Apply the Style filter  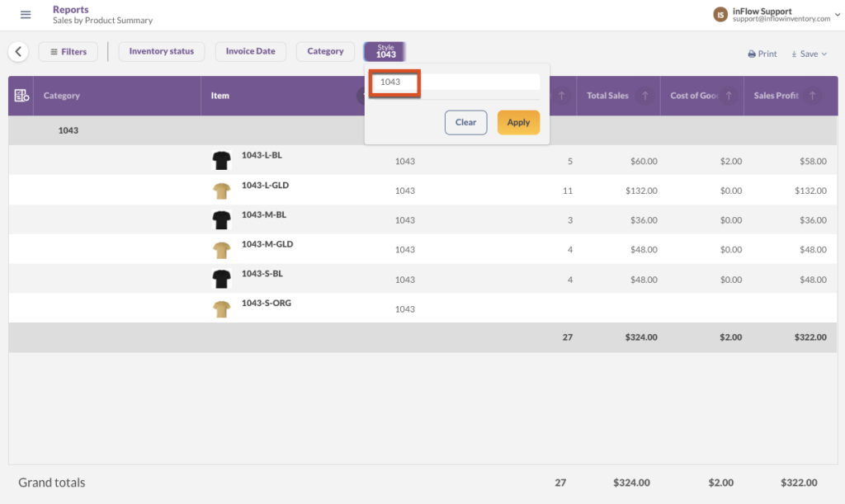[x=518, y=122]
